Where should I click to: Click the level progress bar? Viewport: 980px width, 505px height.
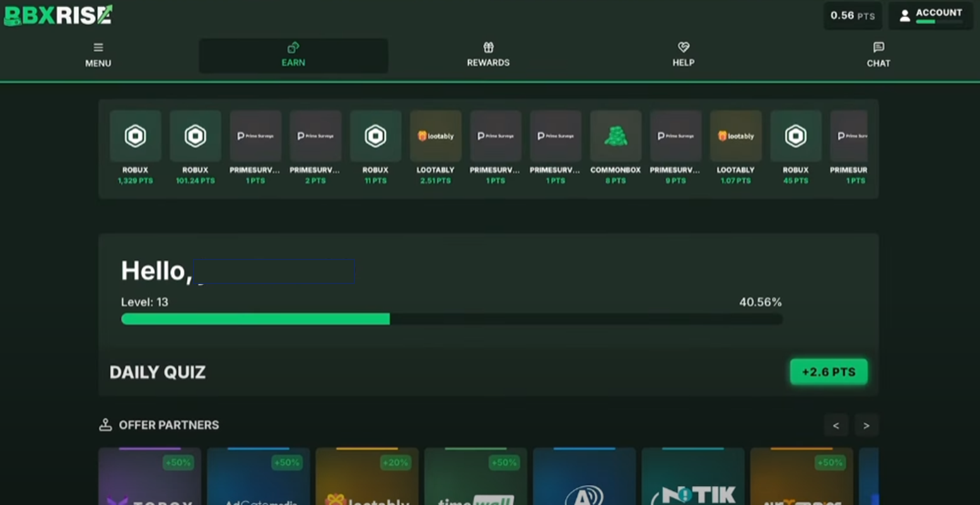452,319
